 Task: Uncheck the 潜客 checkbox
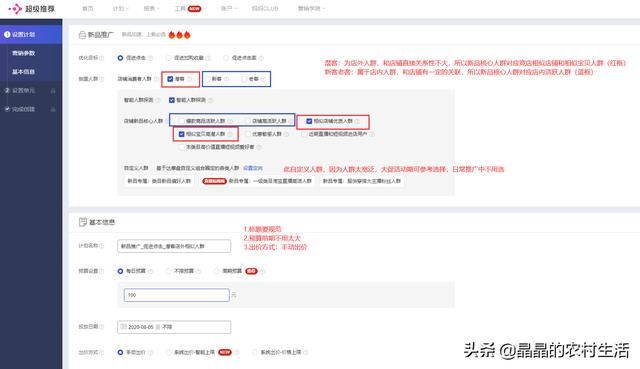[170, 79]
